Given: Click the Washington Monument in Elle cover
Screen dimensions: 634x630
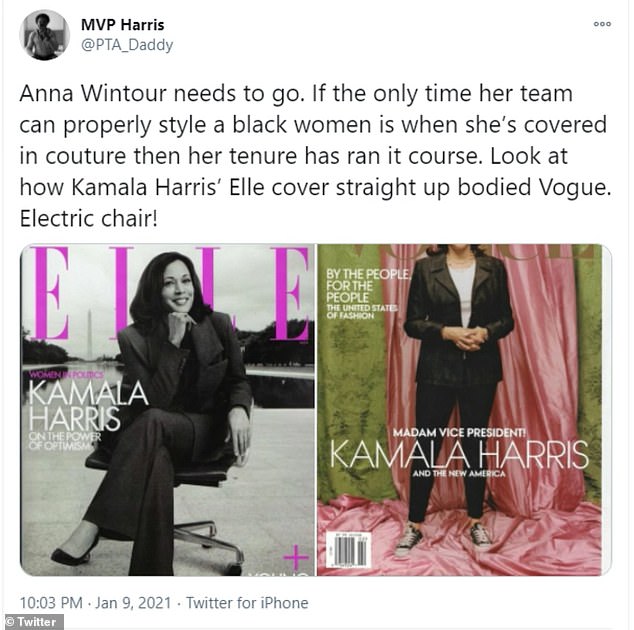Looking at the screenshot, I should 89,334.
